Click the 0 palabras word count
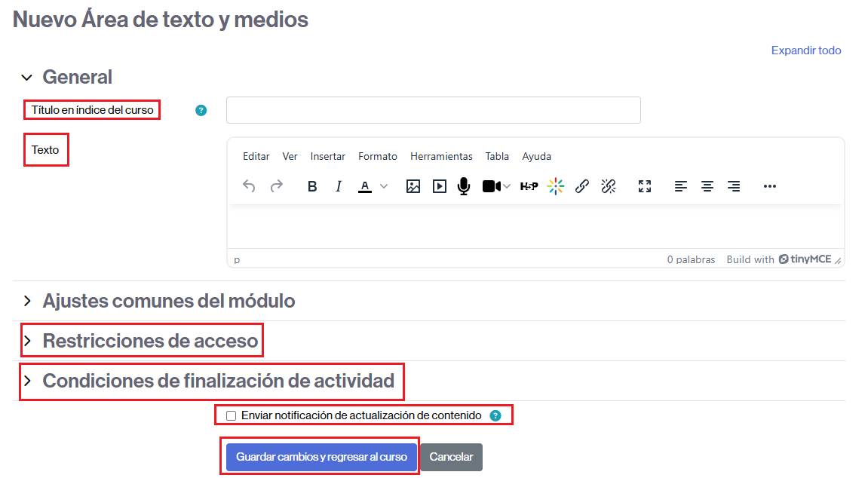Image resolution: width=868 pixels, height=478 pixels. 691,259
